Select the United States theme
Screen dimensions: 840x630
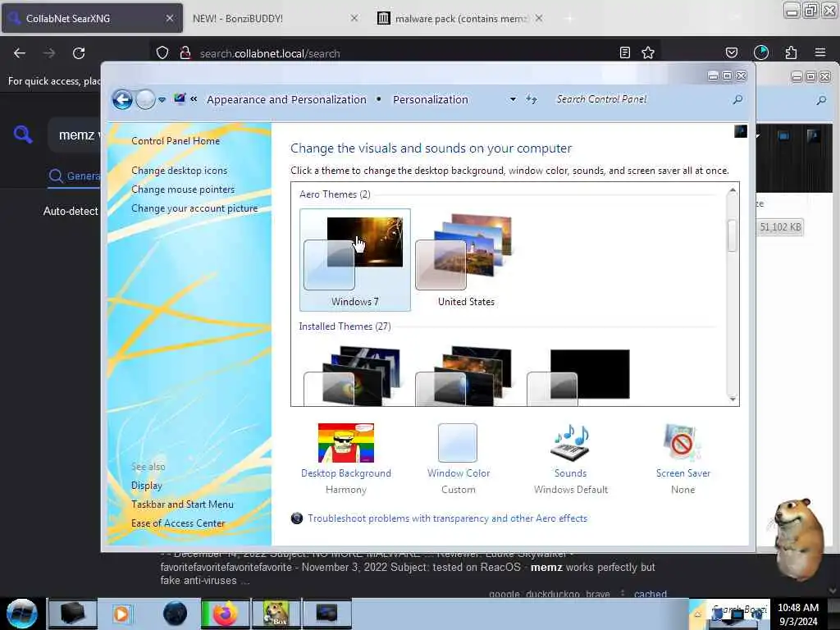tap(466, 260)
